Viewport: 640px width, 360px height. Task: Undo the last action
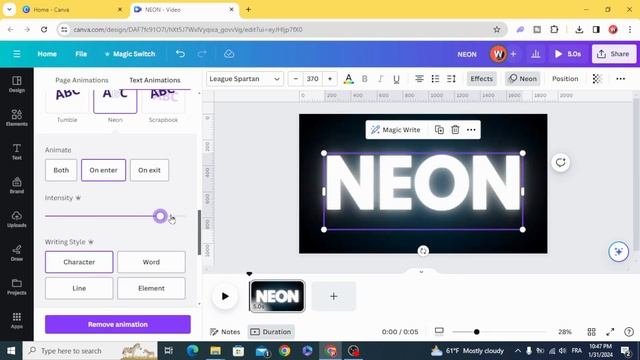(x=180, y=54)
